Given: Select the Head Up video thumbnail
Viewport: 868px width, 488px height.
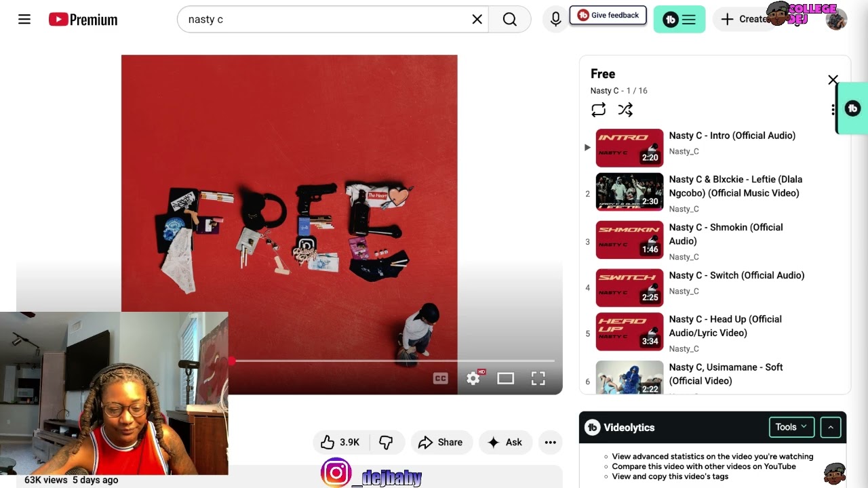Looking at the screenshot, I should click(629, 332).
